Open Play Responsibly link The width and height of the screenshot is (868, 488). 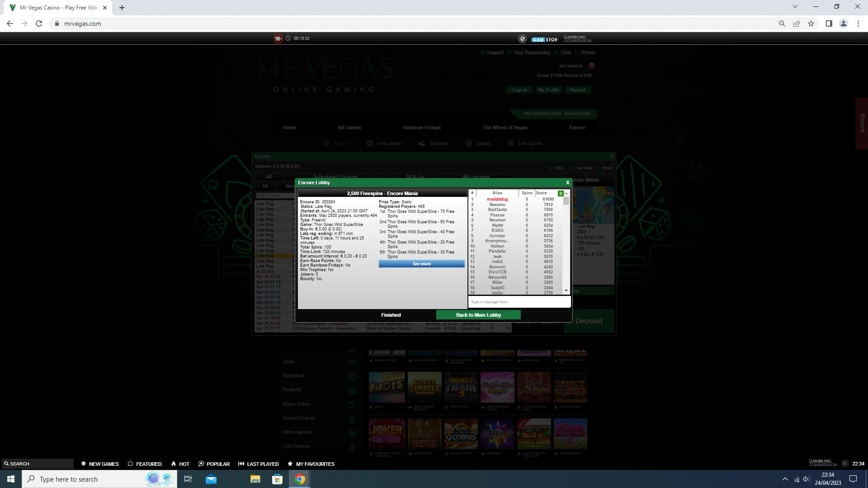(532, 52)
